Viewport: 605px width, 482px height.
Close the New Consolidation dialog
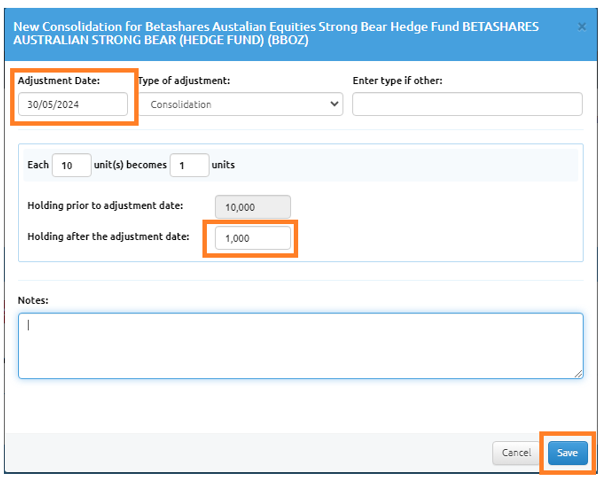pos(581,27)
